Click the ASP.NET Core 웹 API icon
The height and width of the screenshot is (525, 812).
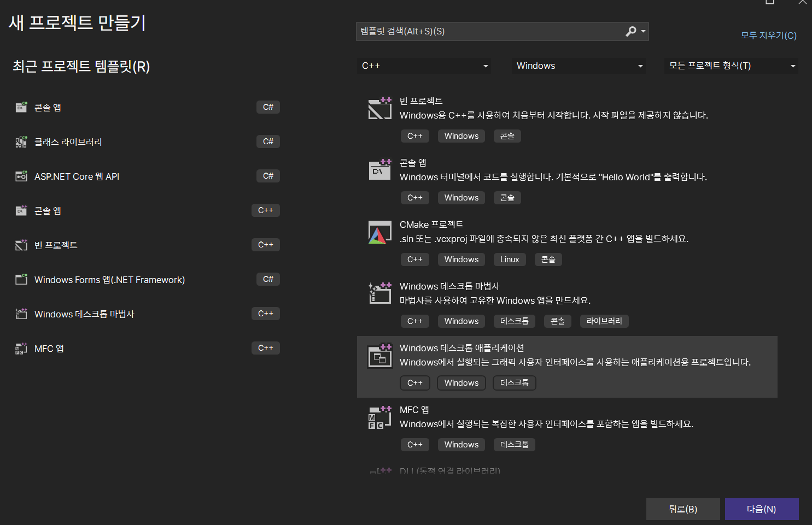21,176
